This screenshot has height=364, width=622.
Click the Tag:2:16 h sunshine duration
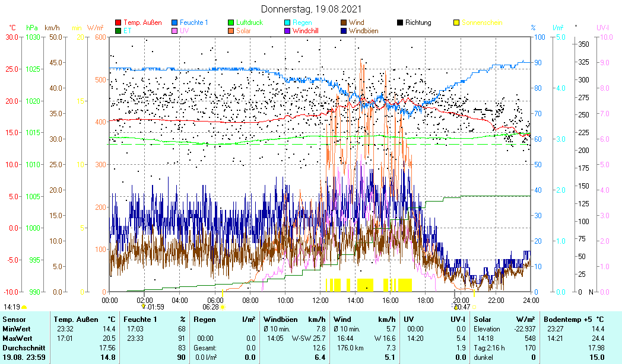(489, 348)
